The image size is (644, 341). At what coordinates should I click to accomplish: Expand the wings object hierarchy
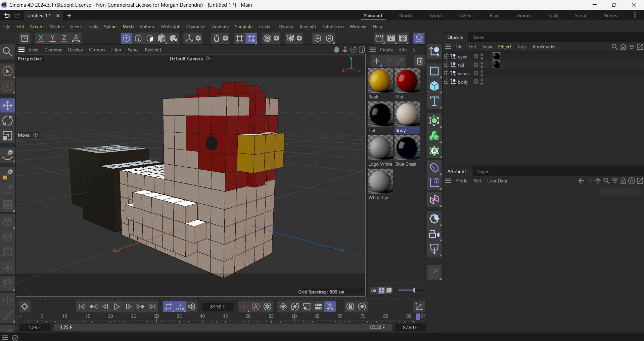click(x=447, y=73)
